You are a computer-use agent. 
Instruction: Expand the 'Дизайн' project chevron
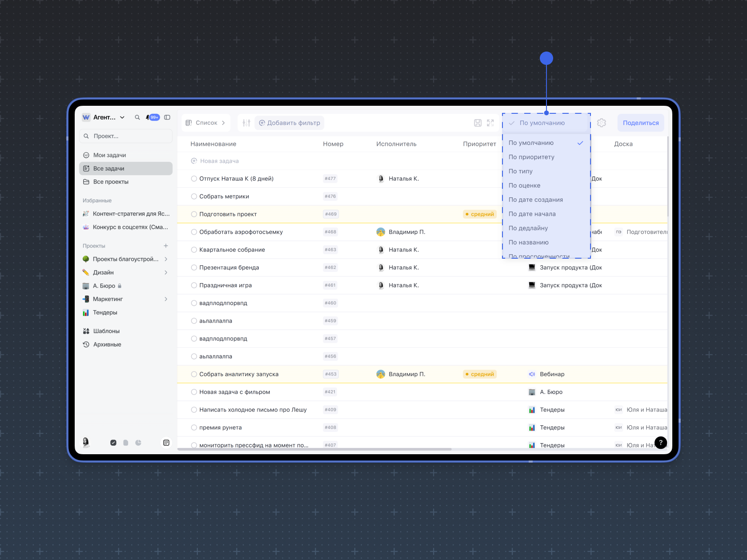pos(166,272)
